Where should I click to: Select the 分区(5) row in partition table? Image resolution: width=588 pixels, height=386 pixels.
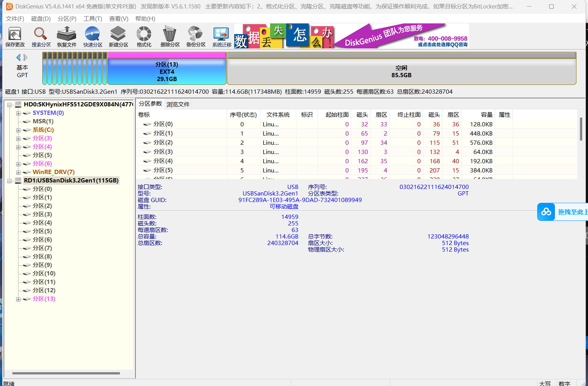pos(356,170)
